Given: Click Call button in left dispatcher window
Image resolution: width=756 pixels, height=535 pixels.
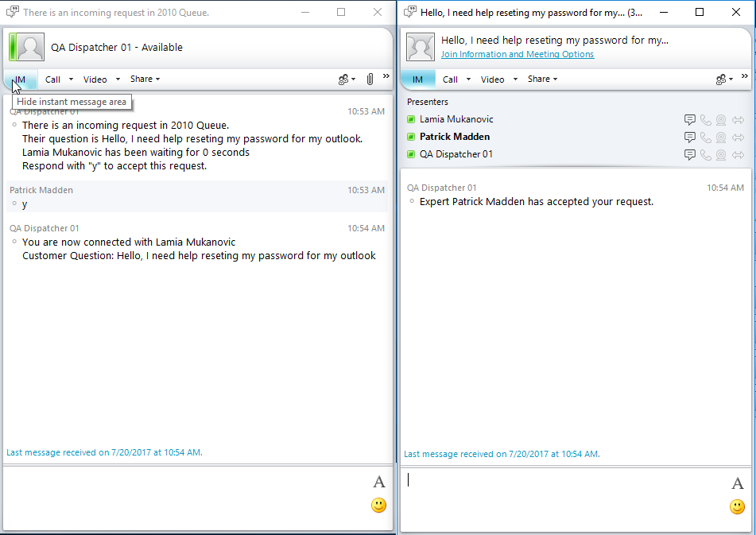Looking at the screenshot, I should (52, 79).
